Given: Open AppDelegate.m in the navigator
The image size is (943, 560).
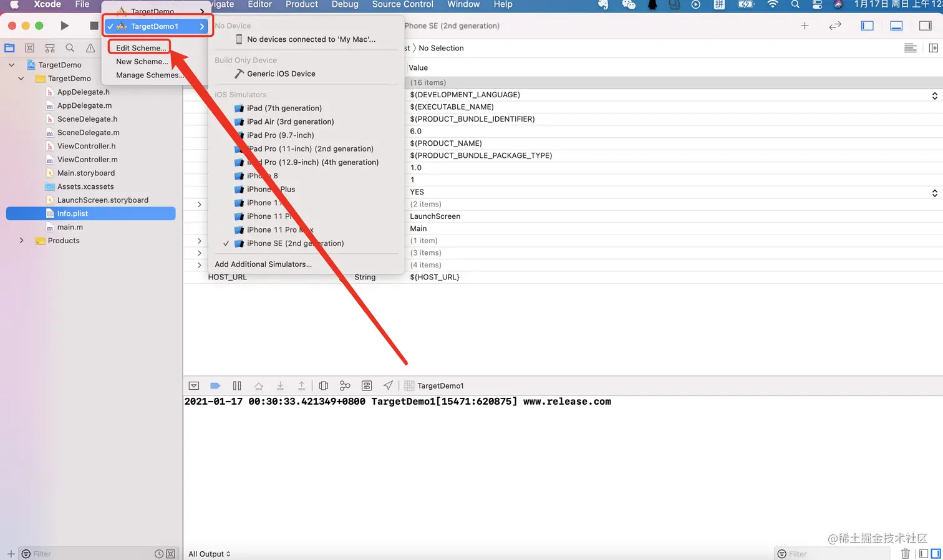Looking at the screenshot, I should coord(84,105).
